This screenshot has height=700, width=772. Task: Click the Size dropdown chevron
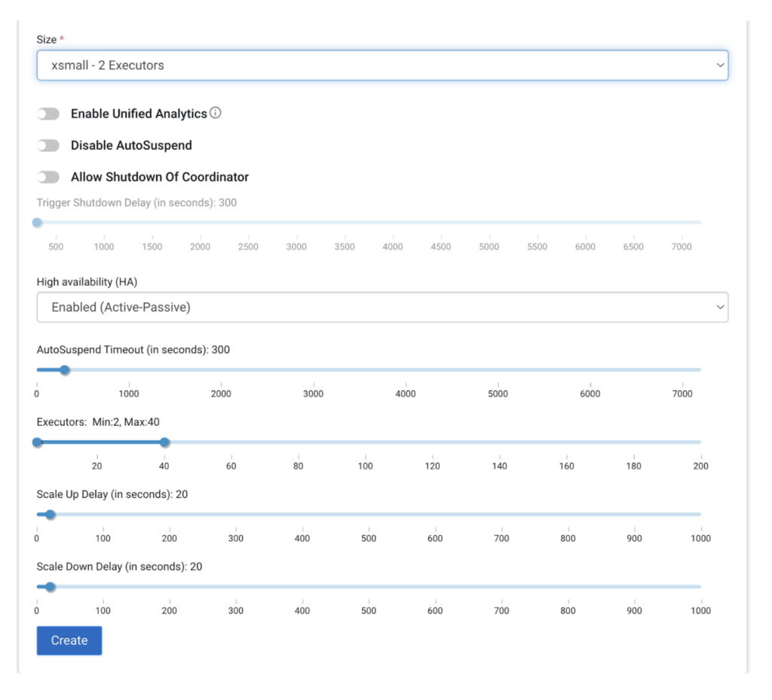718,65
